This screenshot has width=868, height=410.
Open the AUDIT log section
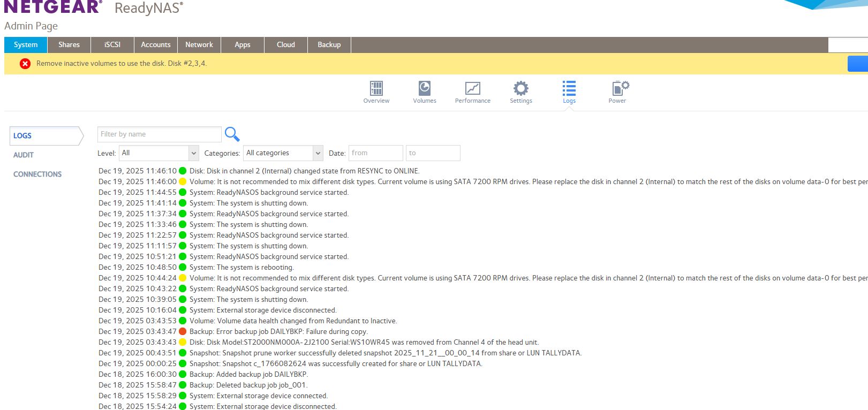pos(24,155)
